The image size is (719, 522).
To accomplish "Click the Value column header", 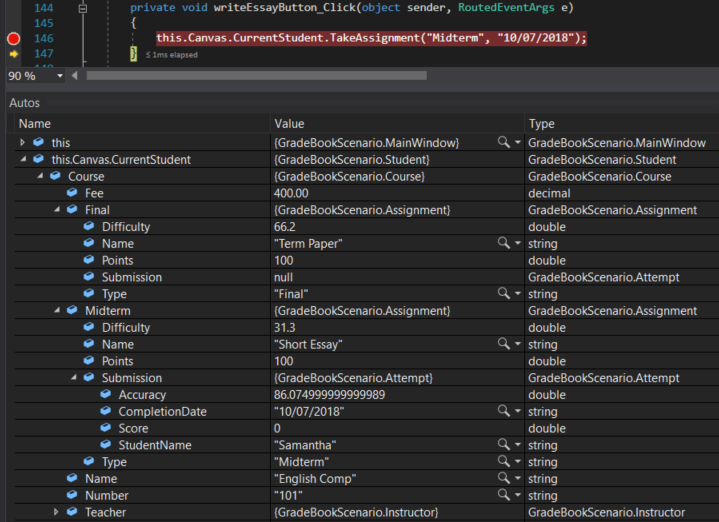I will tap(289, 124).
